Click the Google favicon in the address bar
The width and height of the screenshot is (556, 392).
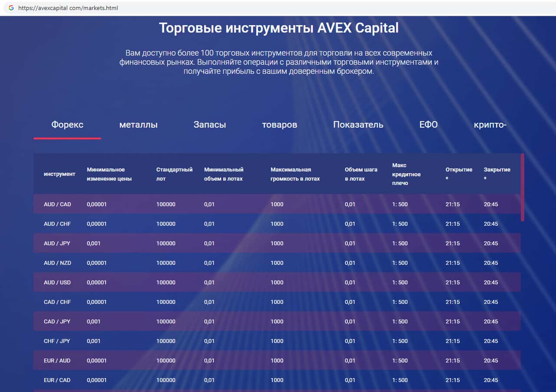click(x=11, y=8)
